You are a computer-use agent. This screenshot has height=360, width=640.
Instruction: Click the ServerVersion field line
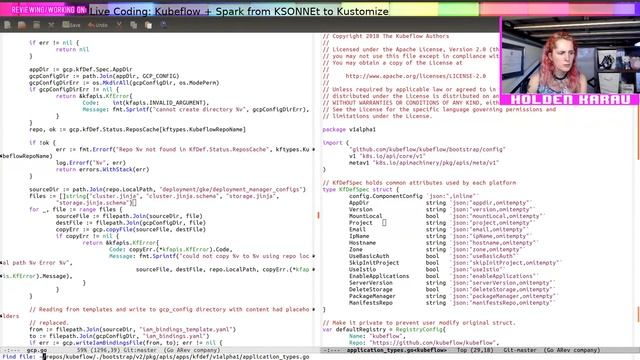coord(452,283)
